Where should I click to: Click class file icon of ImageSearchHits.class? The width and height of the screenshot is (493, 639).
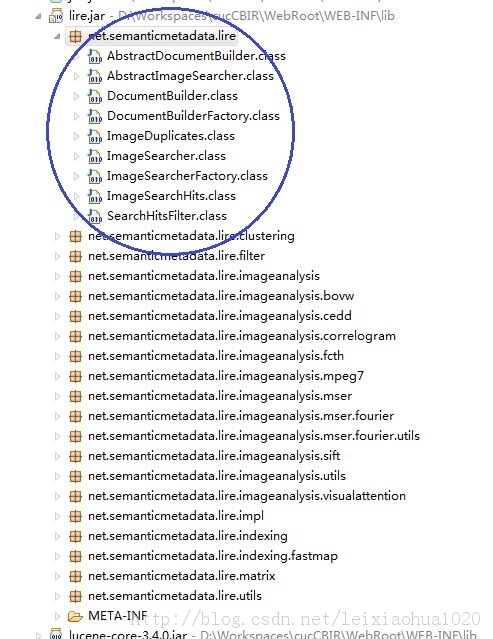(x=95, y=196)
